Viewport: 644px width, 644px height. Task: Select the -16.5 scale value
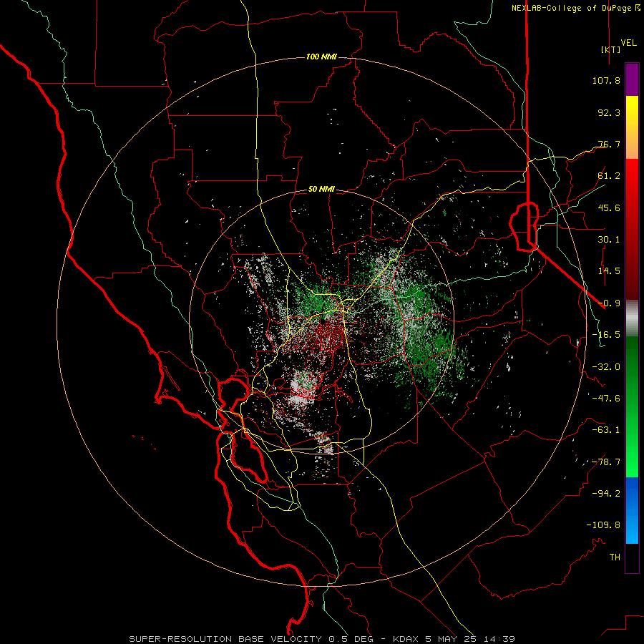606,335
